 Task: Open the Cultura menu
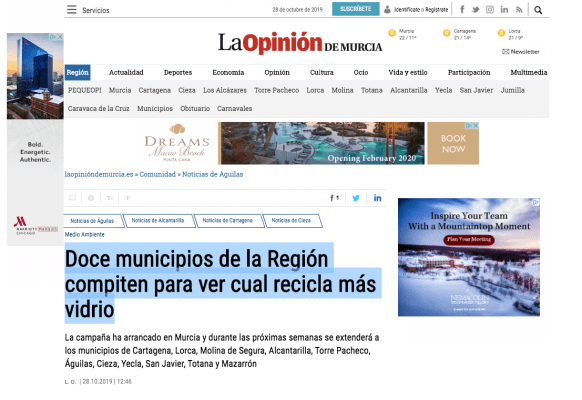[x=322, y=72]
